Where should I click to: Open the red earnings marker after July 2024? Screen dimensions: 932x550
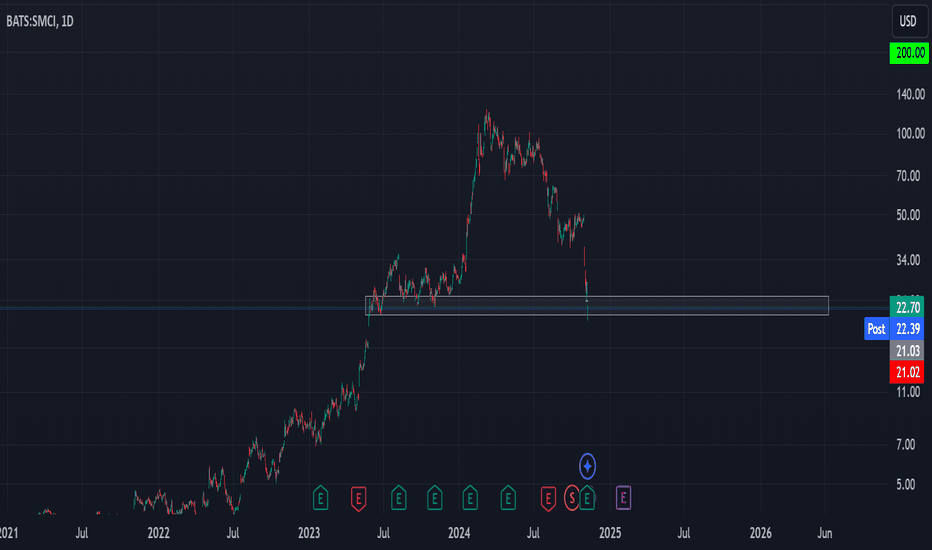pyautogui.click(x=548, y=498)
